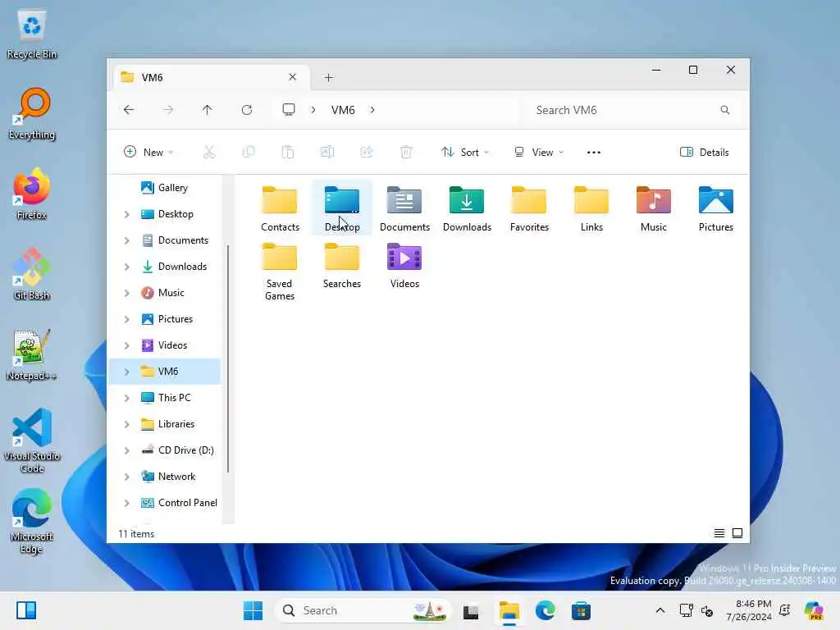840x630 pixels.
Task: Click the Cut scissors icon in toolbar
Action: click(x=209, y=152)
